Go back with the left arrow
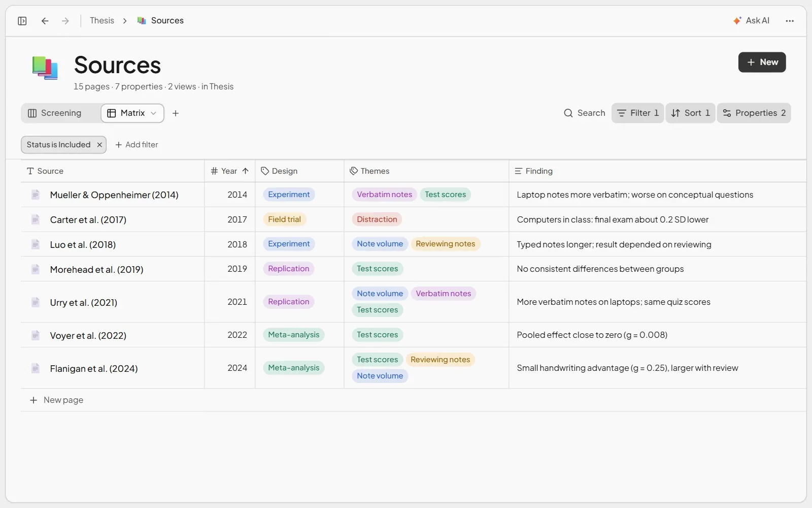This screenshot has width=812, height=508. click(x=45, y=21)
